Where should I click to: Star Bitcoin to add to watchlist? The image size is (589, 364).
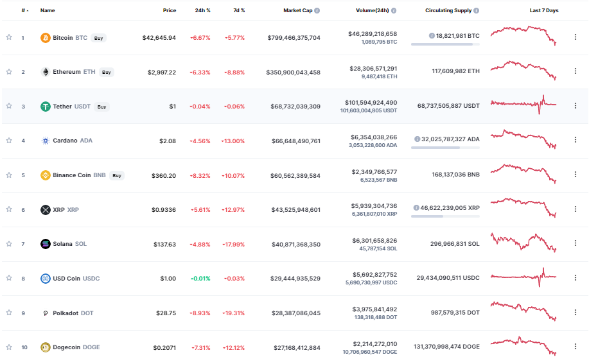coord(9,37)
